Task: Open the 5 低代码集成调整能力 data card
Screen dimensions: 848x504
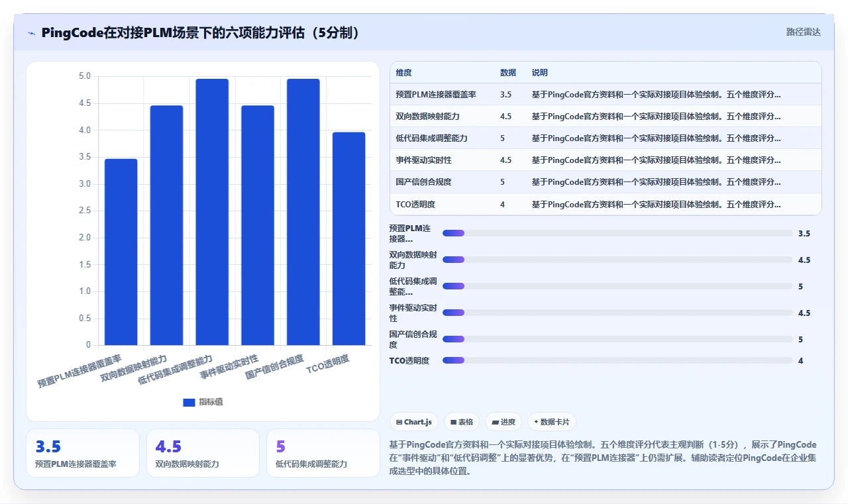Action: 323,453
